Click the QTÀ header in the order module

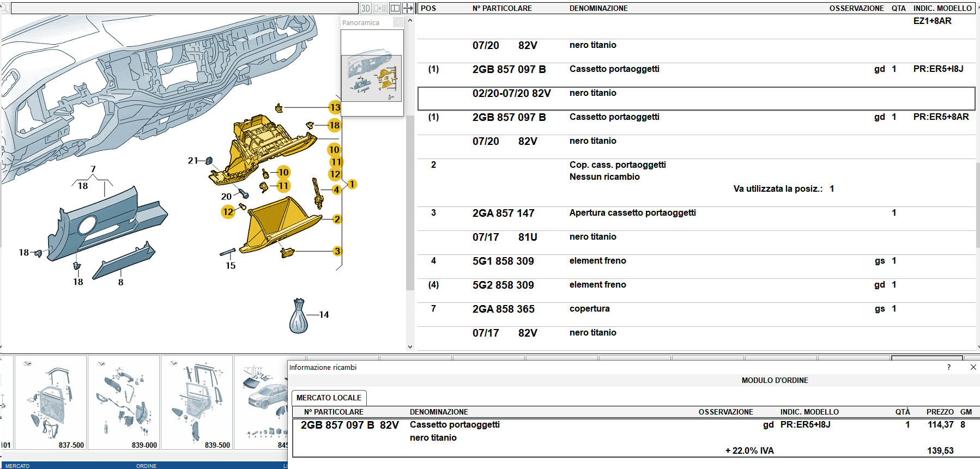(x=903, y=412)
